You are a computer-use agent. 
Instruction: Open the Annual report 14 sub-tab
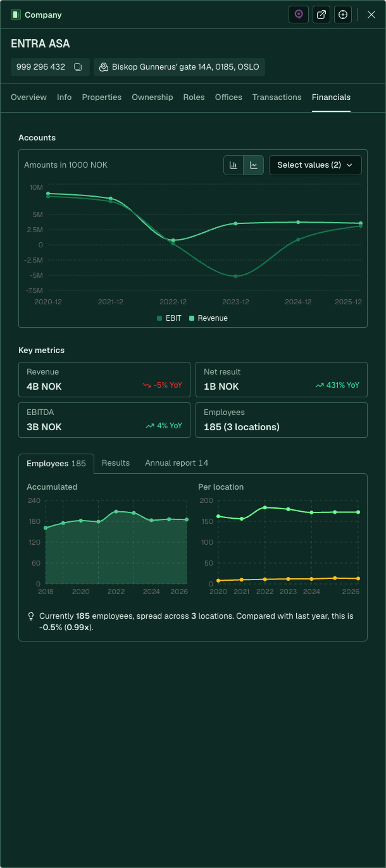click(x=177, y=463)
